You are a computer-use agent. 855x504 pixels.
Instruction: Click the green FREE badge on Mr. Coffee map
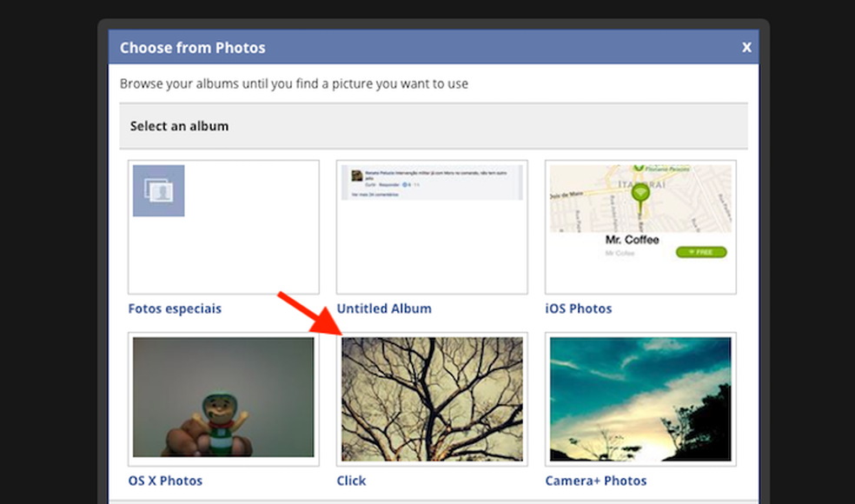click(x=700, y=252)
